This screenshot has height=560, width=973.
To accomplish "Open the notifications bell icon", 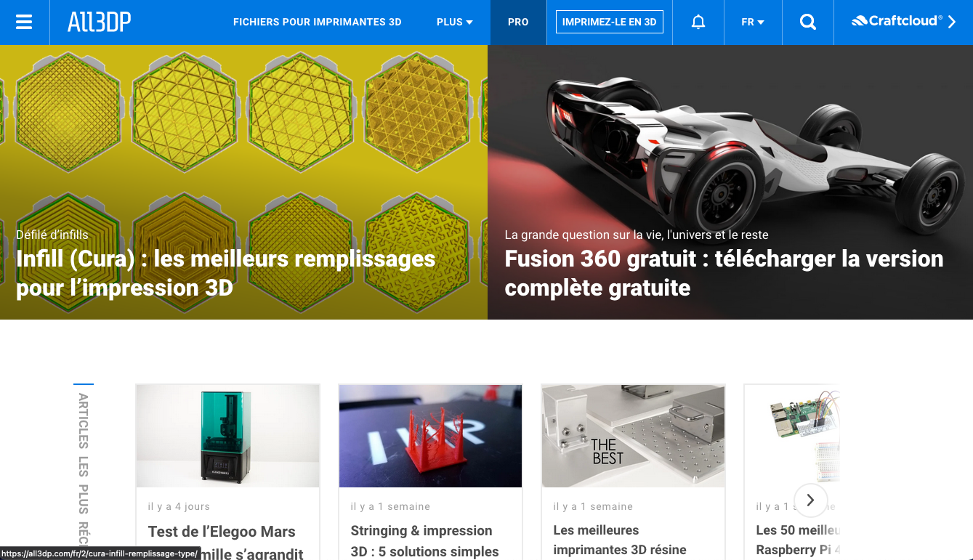I will (698, 22).
